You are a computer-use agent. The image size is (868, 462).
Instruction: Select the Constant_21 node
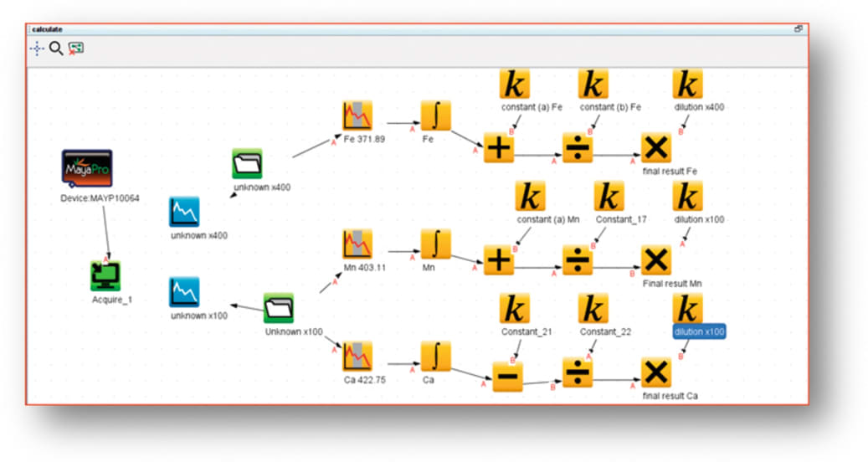pyautogui.click(x=514, y=308)
